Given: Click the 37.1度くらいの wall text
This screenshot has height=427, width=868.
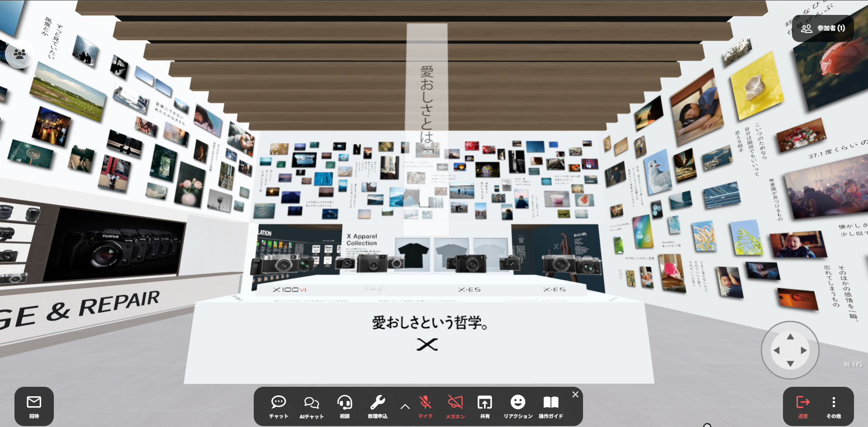Looking at the screenshot, I should [838, 149].
